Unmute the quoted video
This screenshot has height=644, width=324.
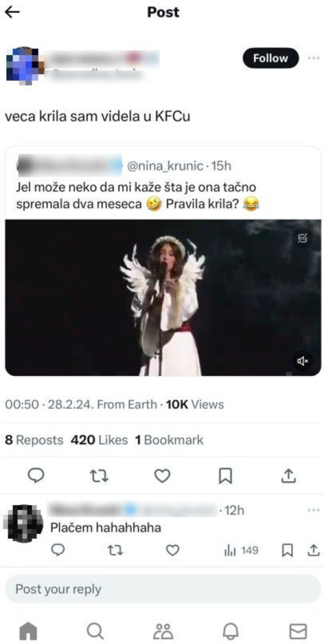[x=302, y=361]
